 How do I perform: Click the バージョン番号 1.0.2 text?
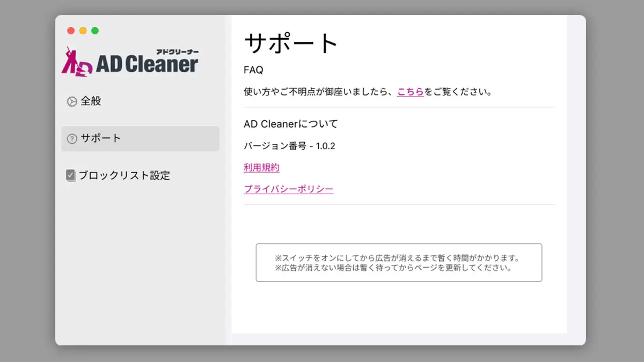(290, 145)
